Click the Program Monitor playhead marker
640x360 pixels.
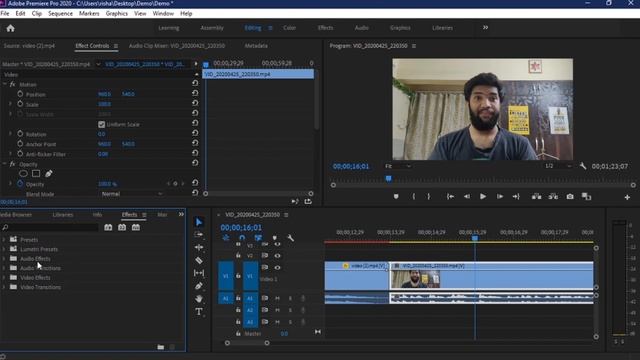pyautogui.click(x=389, y=178)
